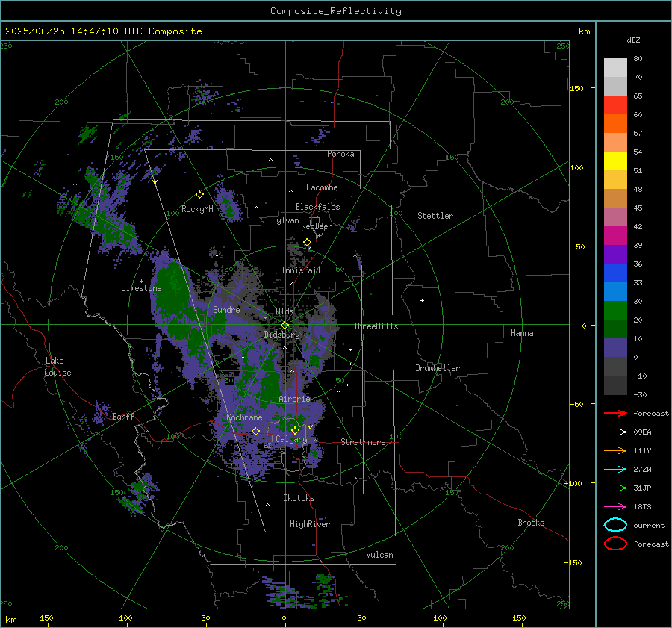Click the 09EA legend text
The image size is (672, 628).
click(642, 432)
